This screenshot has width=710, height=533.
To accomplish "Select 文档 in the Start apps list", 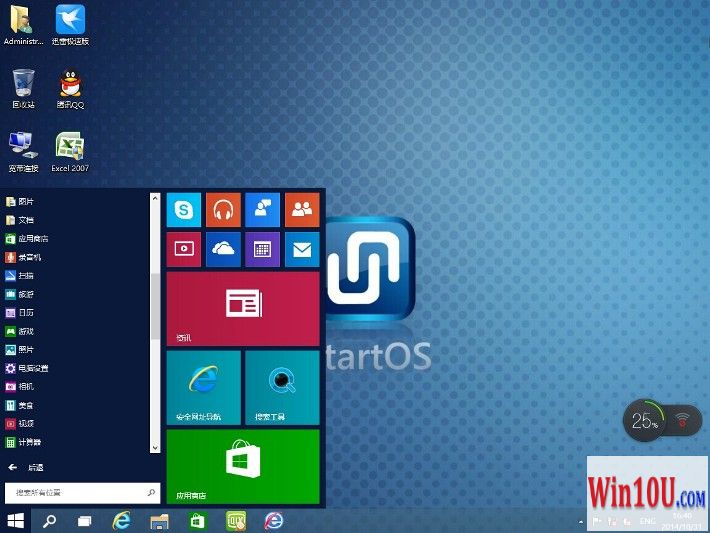I will tap(19, 220).
